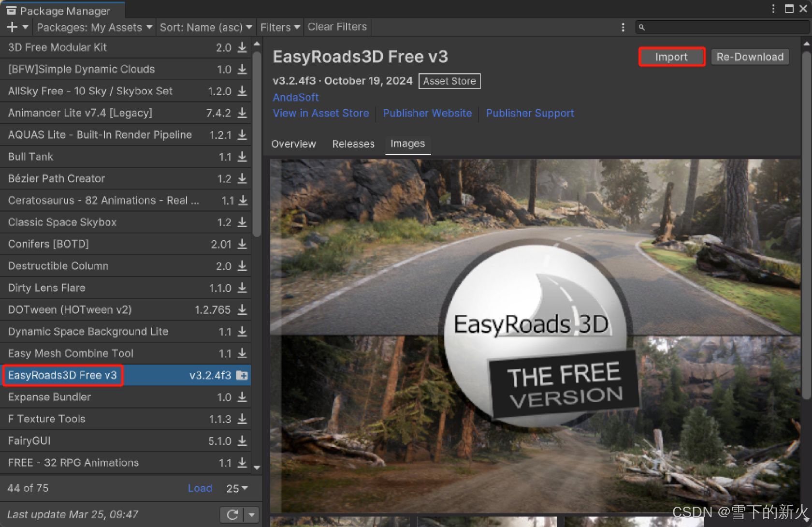The width and height of the screenshot is (812, 527).
Task: Import the EasyRoads3D Free v3 package
Action: tap(671, 57)
